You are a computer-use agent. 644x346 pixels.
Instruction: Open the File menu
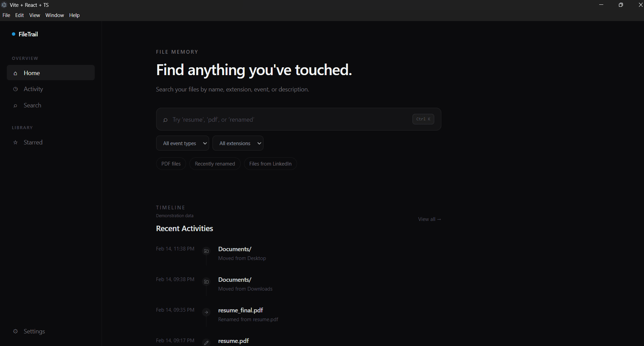click(x=6, y=15)
